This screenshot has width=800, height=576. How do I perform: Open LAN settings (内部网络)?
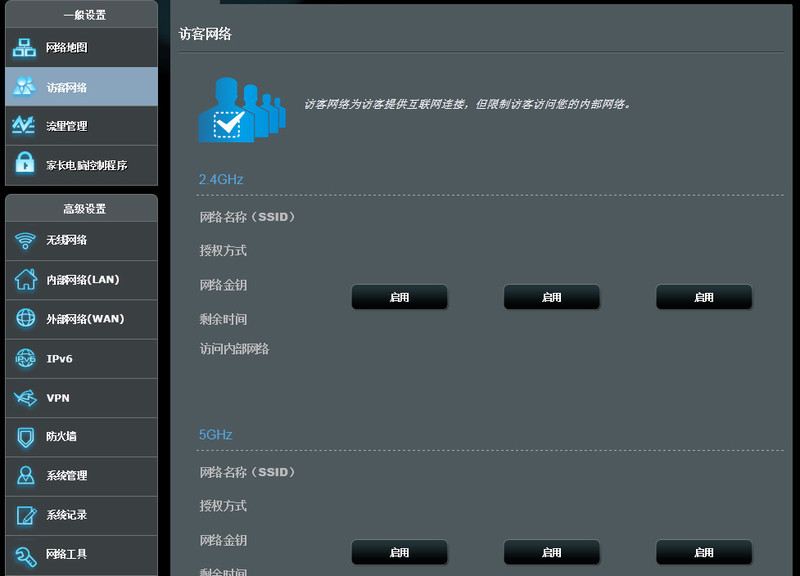tap(80, 280)
